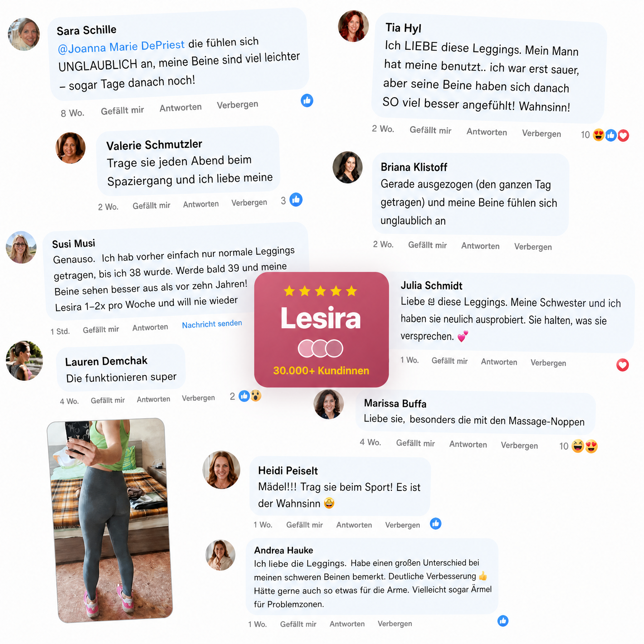Click the heart-eyes emoji on Tia Hyl's comment
The image size is (644, 644).
599,135
